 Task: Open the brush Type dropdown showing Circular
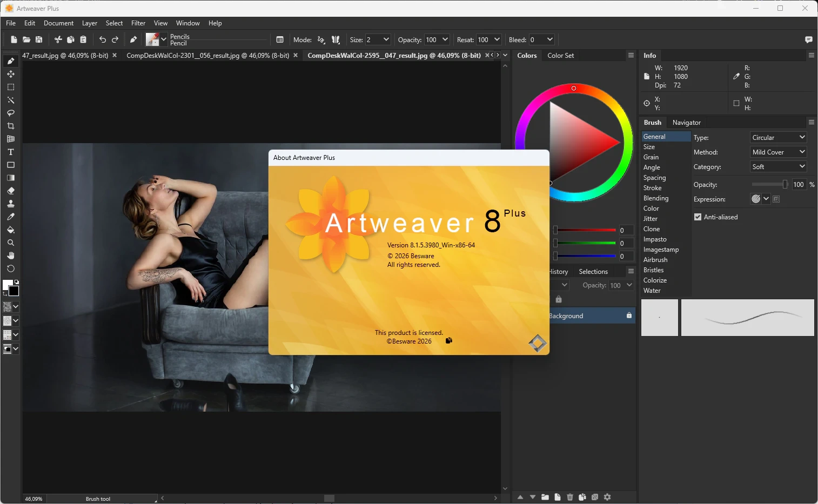pyautogui.click(x=778, y=137)
